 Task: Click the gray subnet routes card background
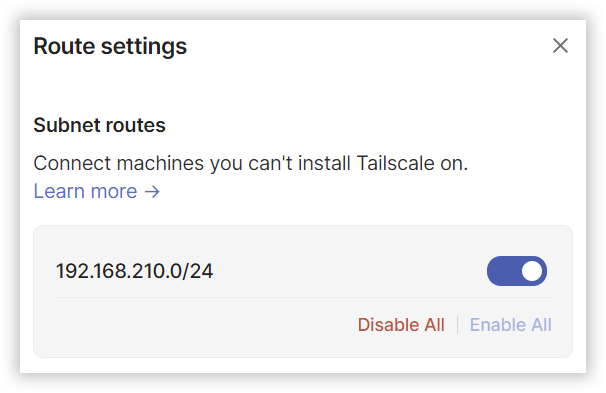[x=193, y=328]
